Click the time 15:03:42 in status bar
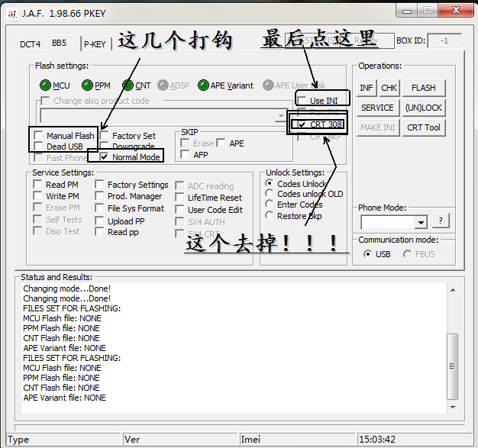The height and width of the screenshot is (448, 478). coord(377,439)
